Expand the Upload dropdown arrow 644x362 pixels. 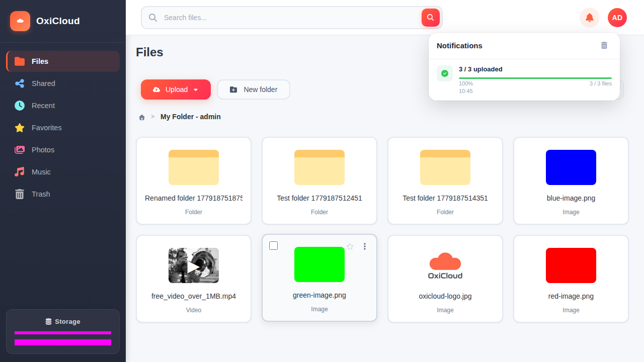196,89
